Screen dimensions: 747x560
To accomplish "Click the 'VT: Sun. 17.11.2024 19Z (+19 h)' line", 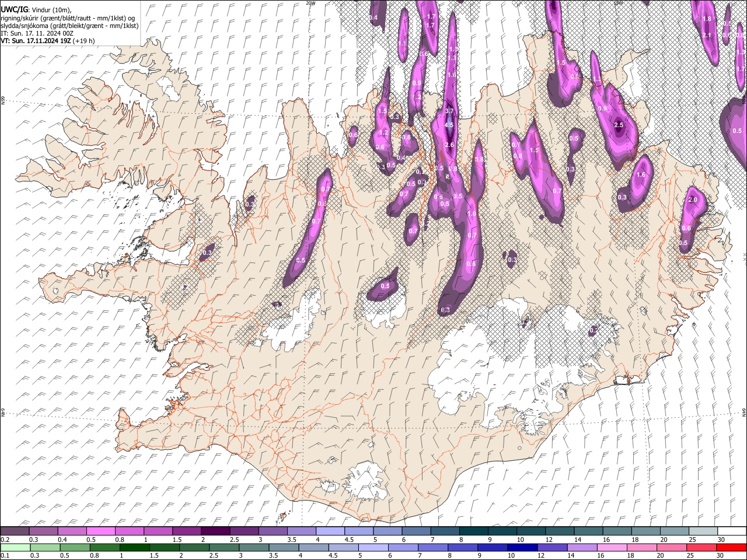I will click(x=48, y=41).
